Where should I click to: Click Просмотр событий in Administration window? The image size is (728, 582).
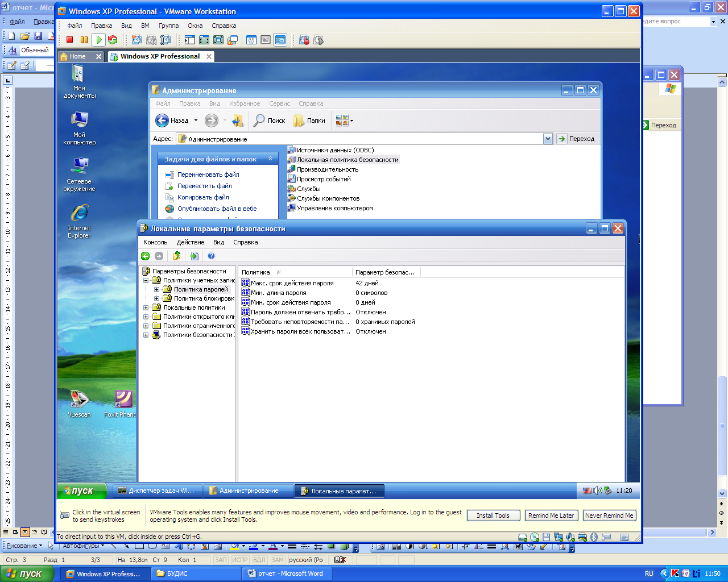324,179
